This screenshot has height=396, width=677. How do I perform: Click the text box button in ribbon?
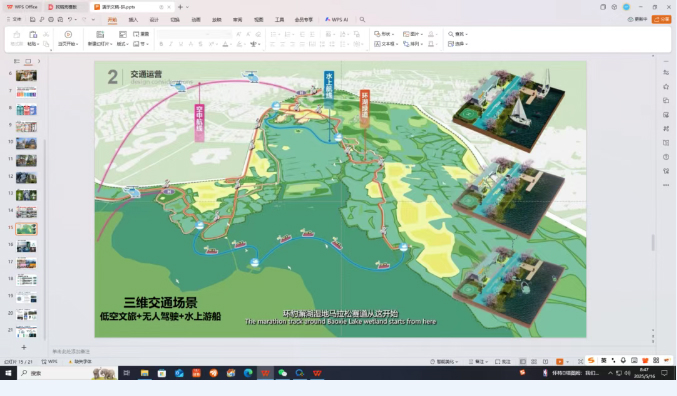[386, 44]
